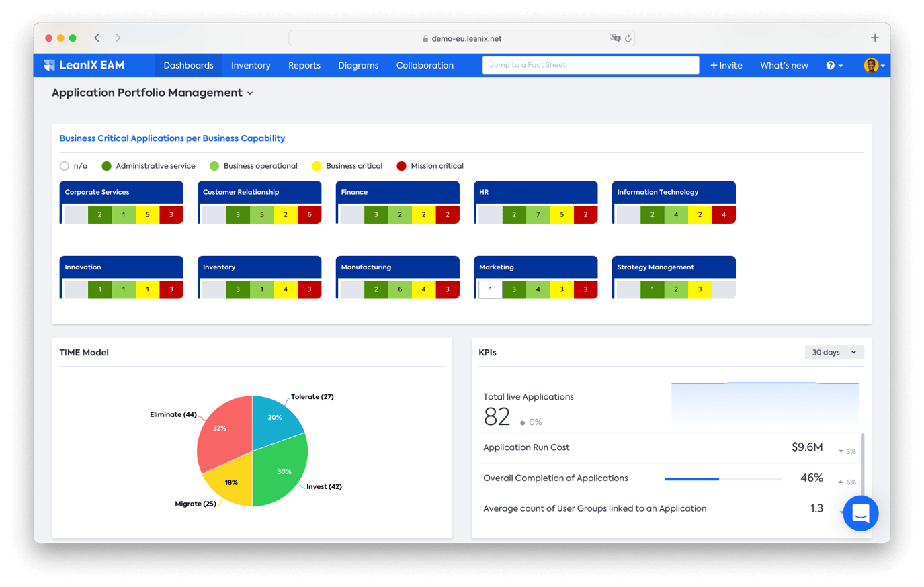
Task: Open the Intercom chat bubble
Action: (861, 513)
